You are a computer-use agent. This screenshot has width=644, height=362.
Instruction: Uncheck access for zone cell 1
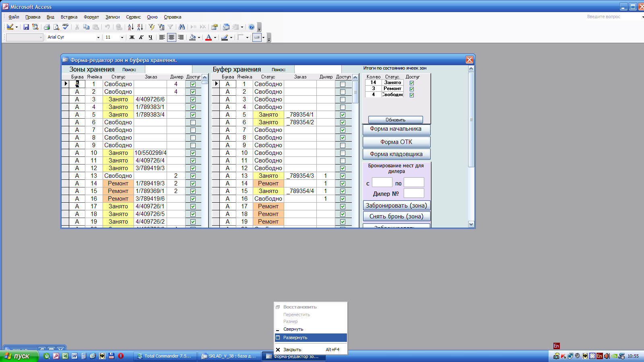click(193, 84)
